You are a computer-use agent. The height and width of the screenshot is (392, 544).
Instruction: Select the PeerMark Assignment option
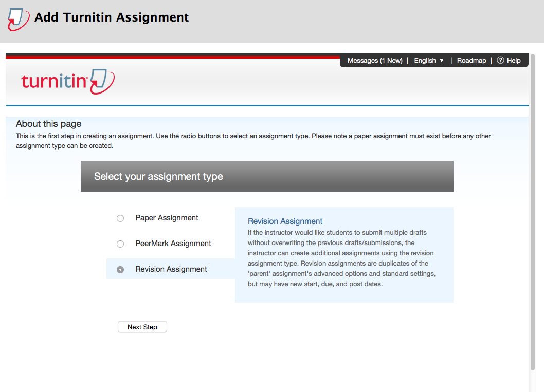(x=120, y=244)
